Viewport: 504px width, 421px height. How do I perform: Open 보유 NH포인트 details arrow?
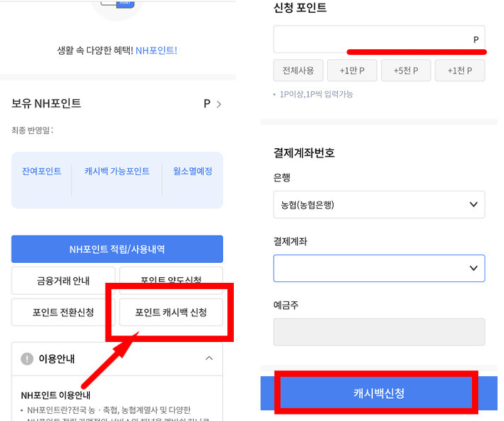tap(219, 104)
